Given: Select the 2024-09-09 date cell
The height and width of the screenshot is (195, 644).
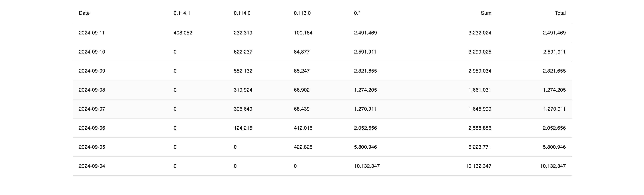Looking at the screenshot, I should tap(92, 71).
